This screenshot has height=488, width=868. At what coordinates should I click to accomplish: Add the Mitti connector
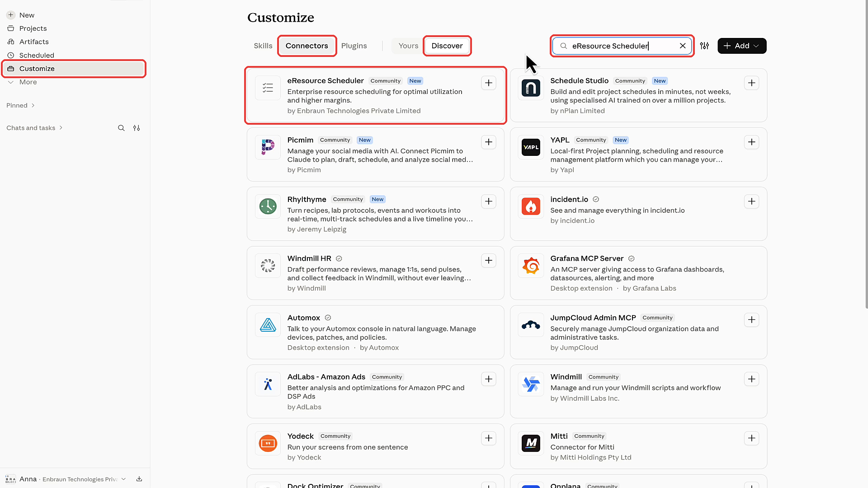pos(751,438)
